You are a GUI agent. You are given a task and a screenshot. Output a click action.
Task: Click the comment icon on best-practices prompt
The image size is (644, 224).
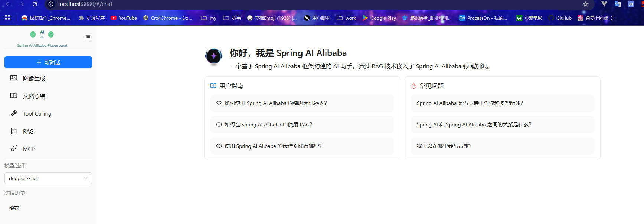219,146
